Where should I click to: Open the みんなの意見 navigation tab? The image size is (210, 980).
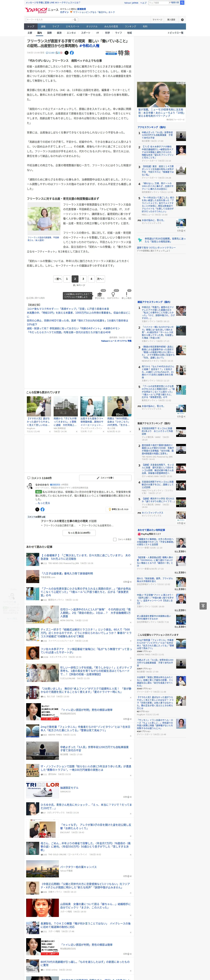111,26
